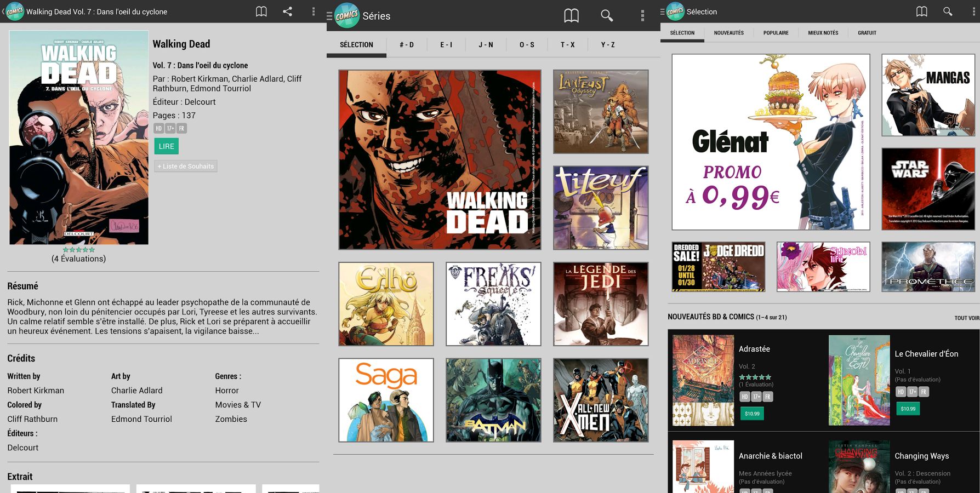This screenshot has width=980, height=493.
Task: Select the E - I alphabet tab
Action: (446, 45)
